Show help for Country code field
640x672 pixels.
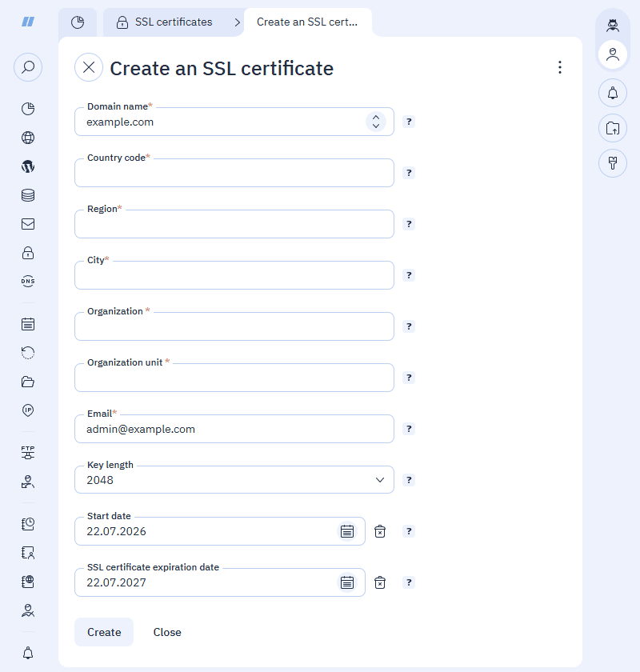pos(409,173)
